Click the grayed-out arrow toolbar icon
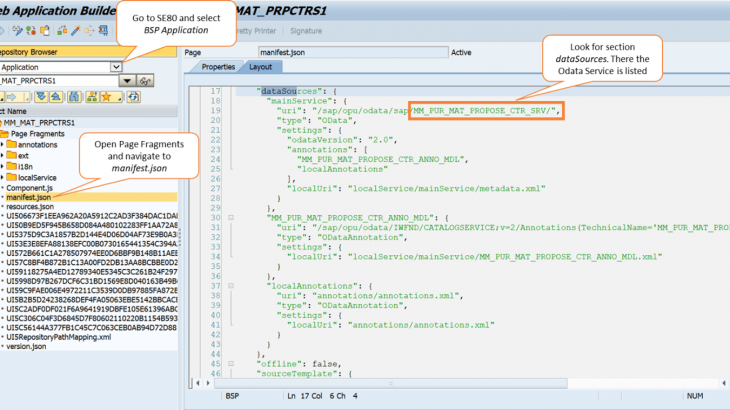The width and height of the screenshot is (730, 410). pos(89,31)
